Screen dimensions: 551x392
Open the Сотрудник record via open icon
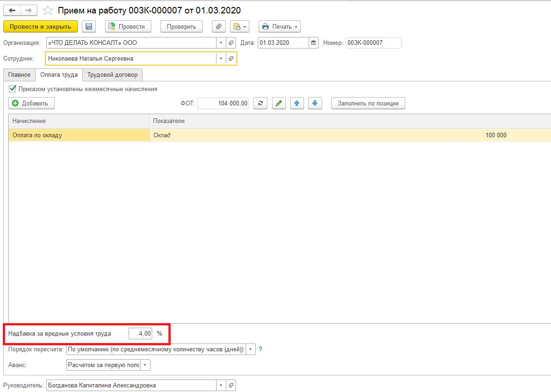231,59
